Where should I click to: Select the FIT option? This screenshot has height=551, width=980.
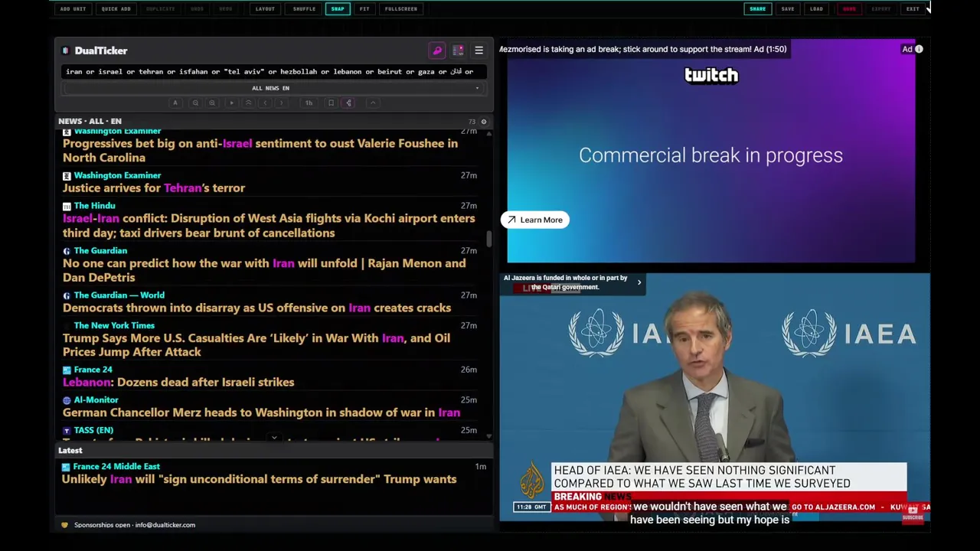(364, 9)
